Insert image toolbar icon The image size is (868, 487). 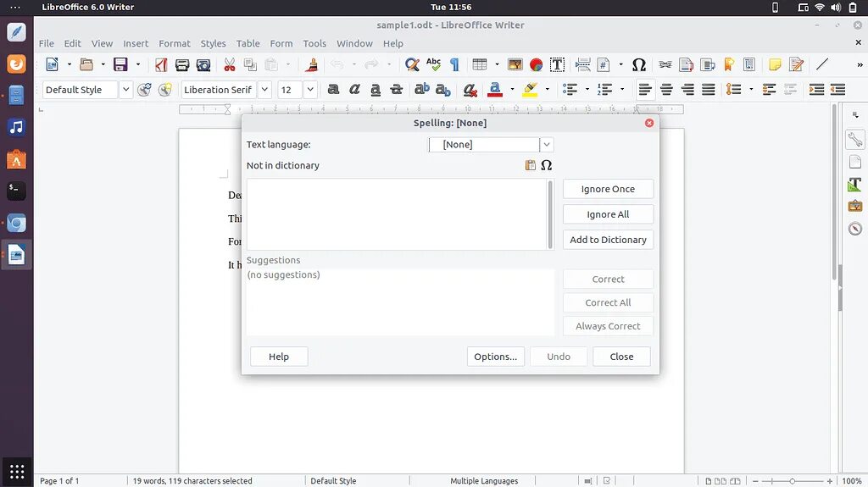point(515,64)
